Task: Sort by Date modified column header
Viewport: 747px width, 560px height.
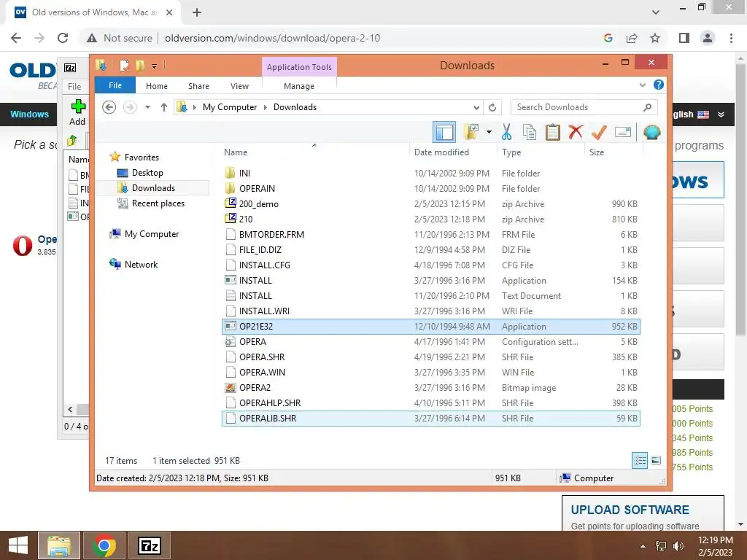Action: pos(452,152)
